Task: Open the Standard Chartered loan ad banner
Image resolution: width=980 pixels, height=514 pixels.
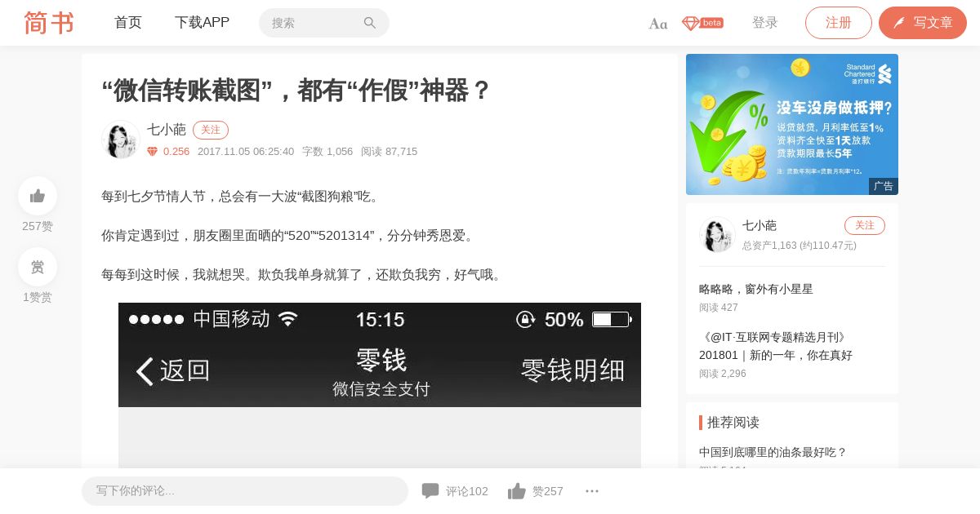Action: 792,124
